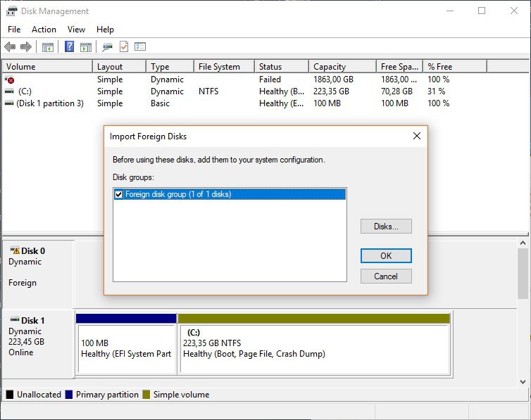Open the Help menu
The image size is (531, 420).
pyautogui.click(x=105, y=30)
